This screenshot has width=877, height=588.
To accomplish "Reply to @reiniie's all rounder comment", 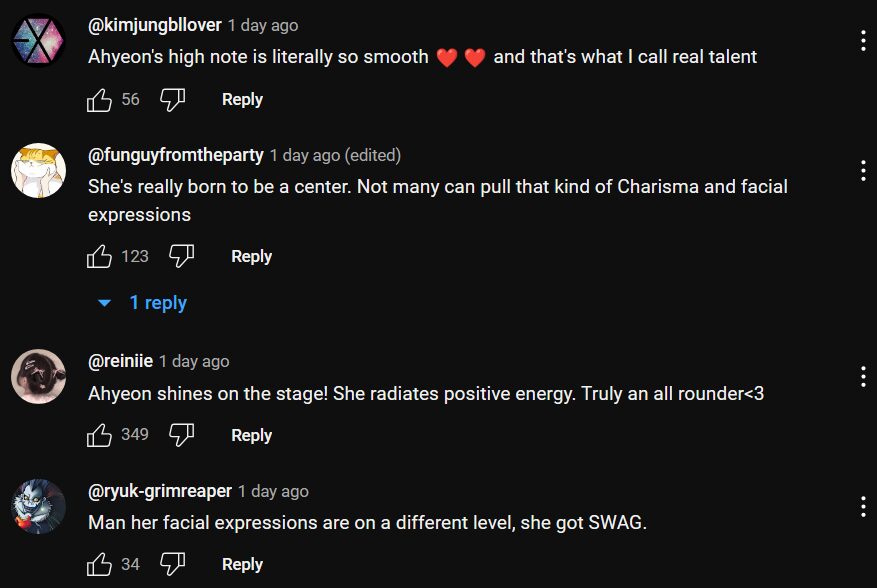I will (251, 435).
